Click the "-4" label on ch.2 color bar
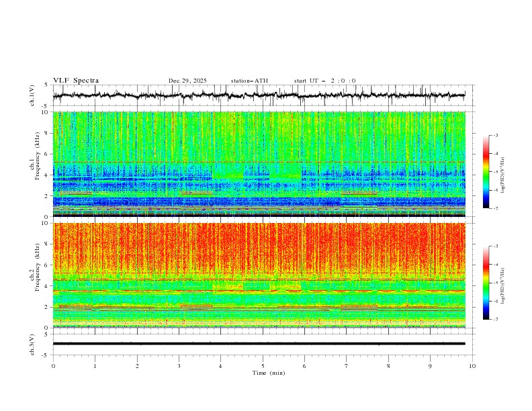This screenshot has height=411, width=532. pyautogui.click(x=495, y=265)
